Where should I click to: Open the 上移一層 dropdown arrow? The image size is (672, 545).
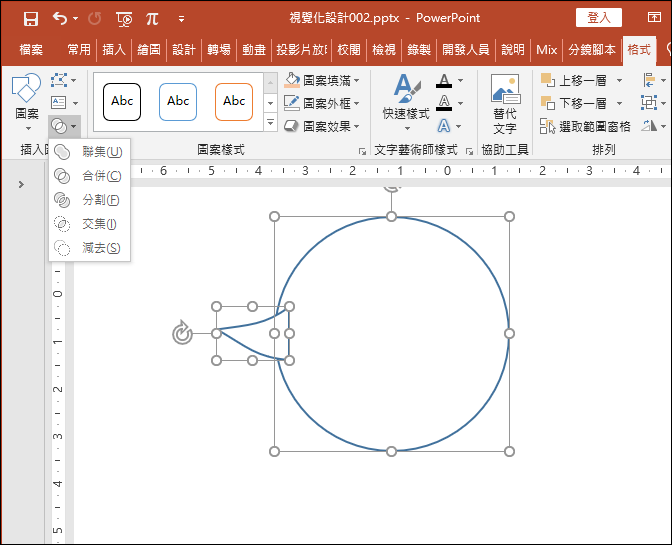pos(619,80)
